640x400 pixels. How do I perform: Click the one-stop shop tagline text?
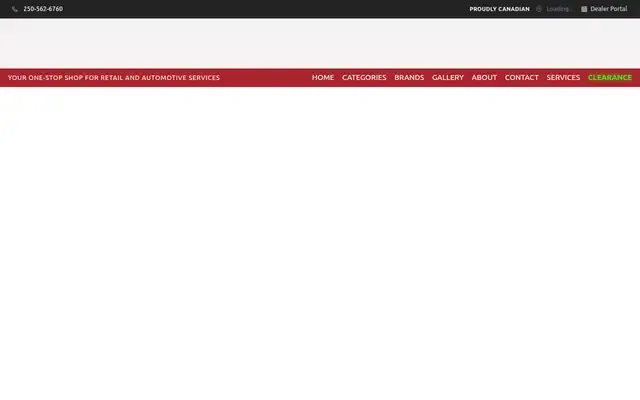(x=113, y=78)
